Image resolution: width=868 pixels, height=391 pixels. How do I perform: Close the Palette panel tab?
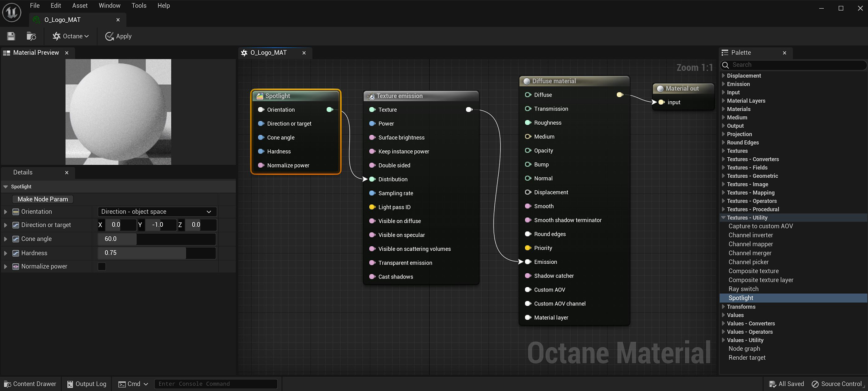(x=785, y=53)
